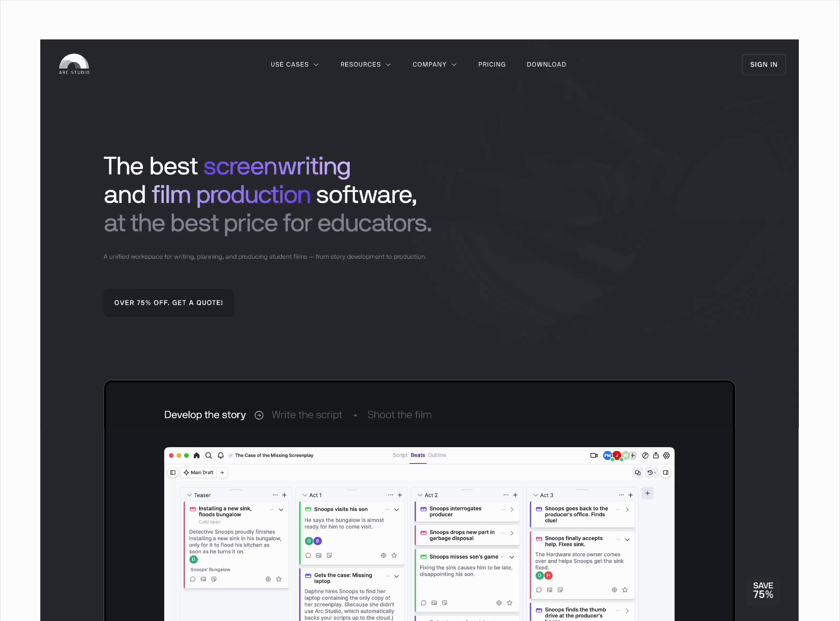Image resolution: width=840 pixels, height=621 pixels.
Task: Open the Company dropdown menu
Action: (x=435, y=65)
